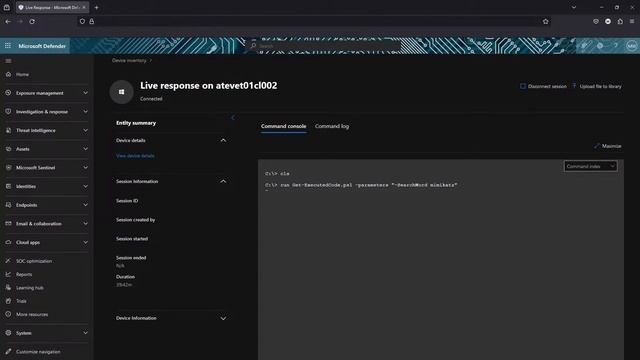Viewport: 640px width, 360px height.
Task: Click the SOC optimization icon
Action: tap(8, 261)
